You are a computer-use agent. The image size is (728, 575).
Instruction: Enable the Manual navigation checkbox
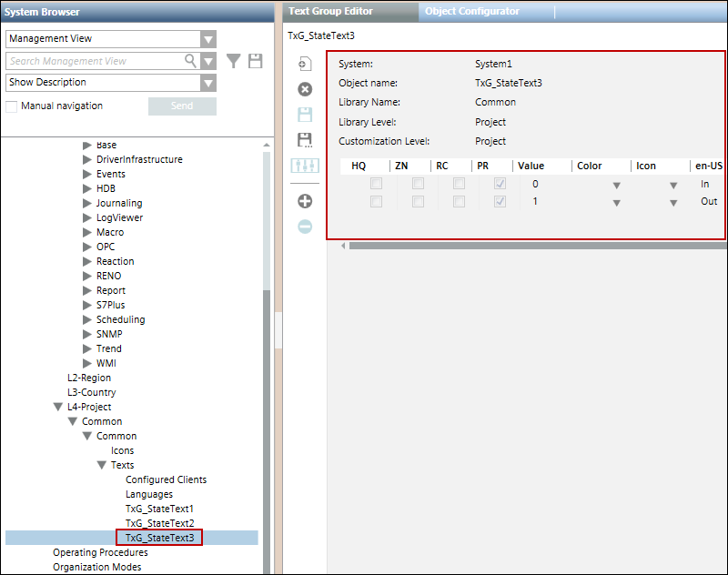click(12, 106)
